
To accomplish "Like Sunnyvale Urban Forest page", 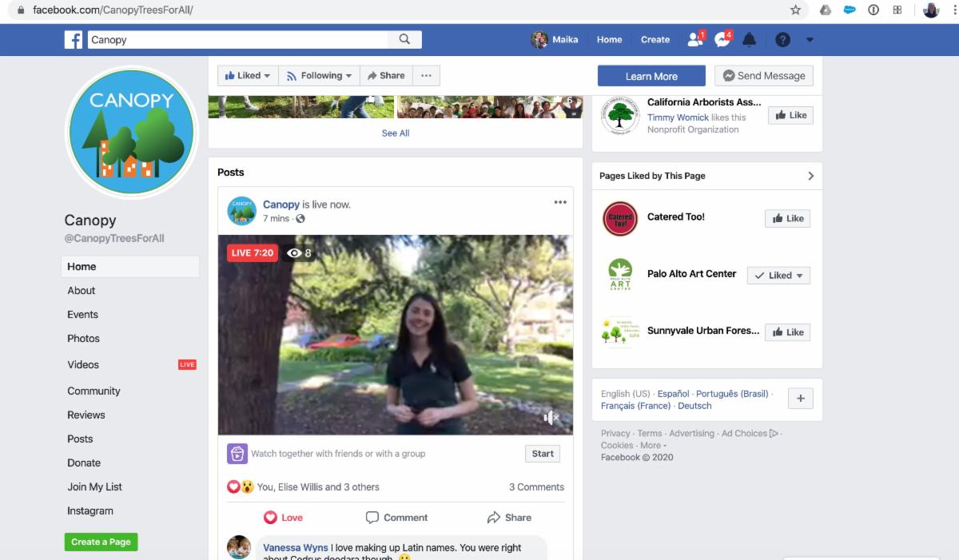I will tap(787, 332).
